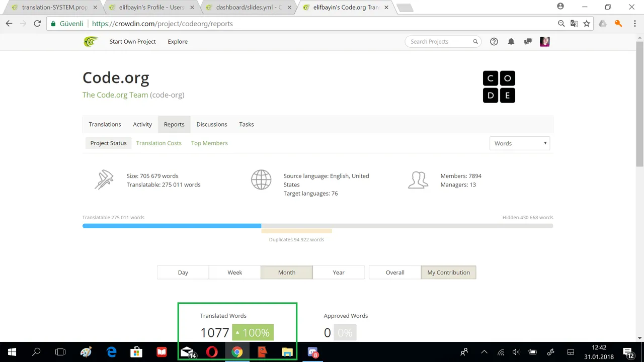Open Windows search from the taskbar
644x362 pixels.
36,352
